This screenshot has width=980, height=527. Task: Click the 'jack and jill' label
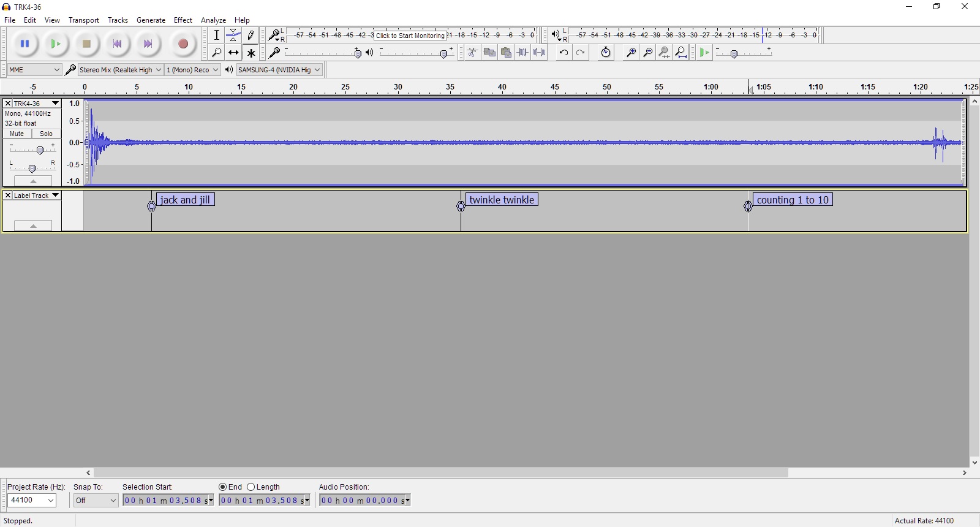pyautogui.click(x=185, y=200)
